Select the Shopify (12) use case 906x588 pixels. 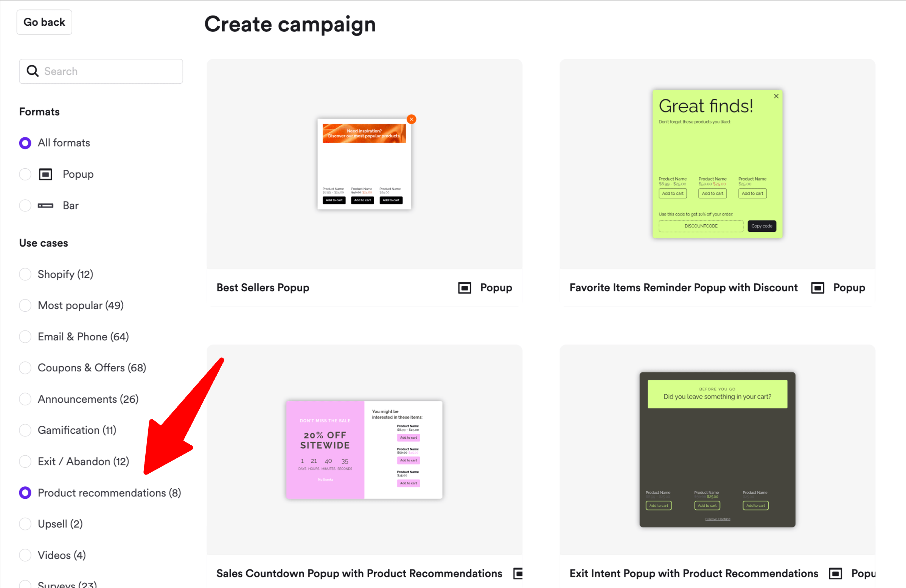(x=25, y=275)
